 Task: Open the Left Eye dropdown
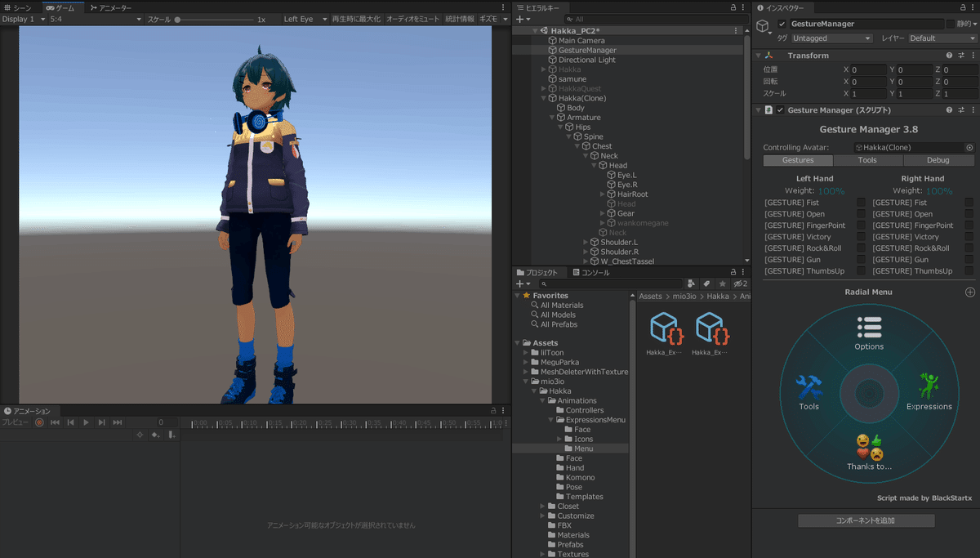click(x=305, y=19)
